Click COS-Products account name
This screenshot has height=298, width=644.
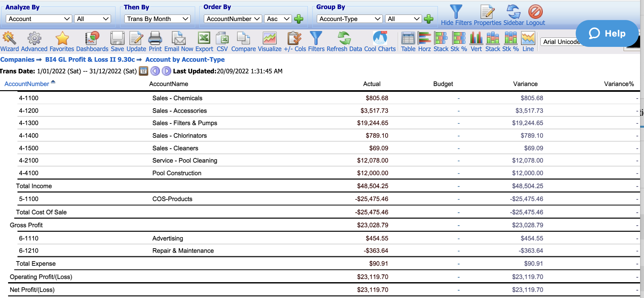point(172,199)
